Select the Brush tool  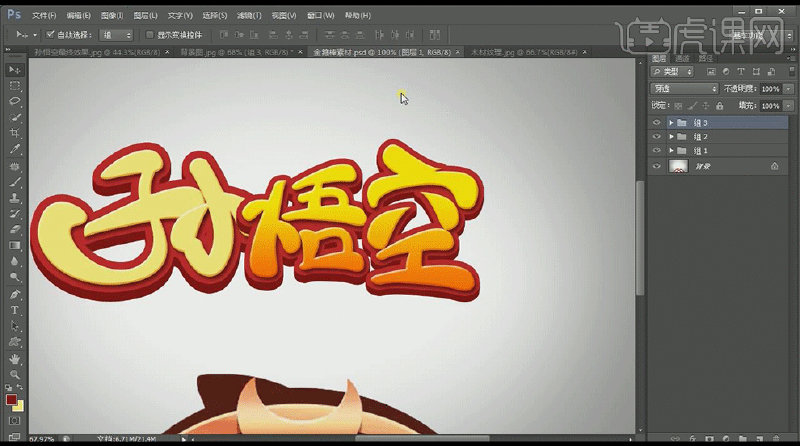pyautogui.click(x=14, y=182)
